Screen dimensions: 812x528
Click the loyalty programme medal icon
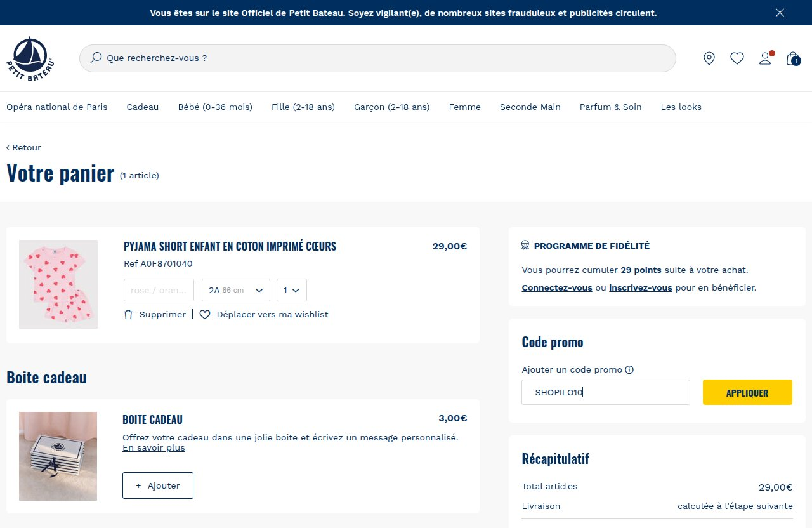point(525,246)
